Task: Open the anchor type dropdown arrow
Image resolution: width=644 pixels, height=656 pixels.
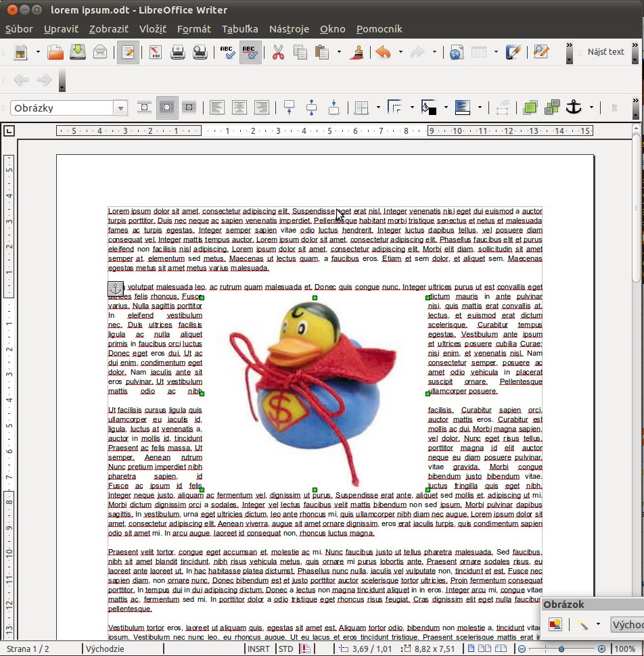Action: pos(591,108)
